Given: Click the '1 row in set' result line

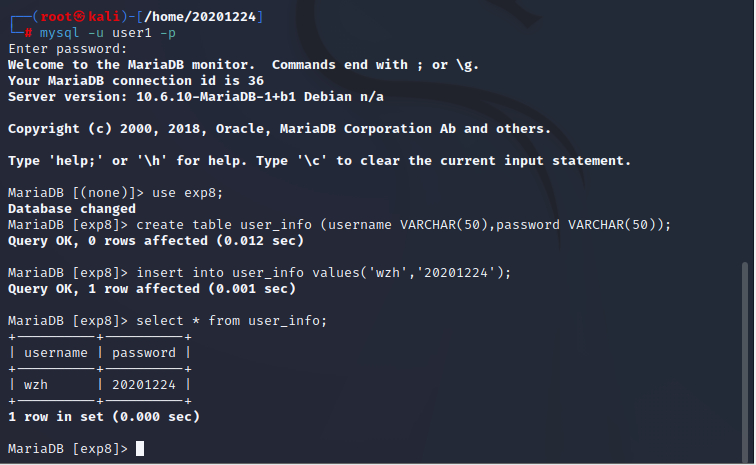Looking at the screenshot, I should click(x=103, y=417).
